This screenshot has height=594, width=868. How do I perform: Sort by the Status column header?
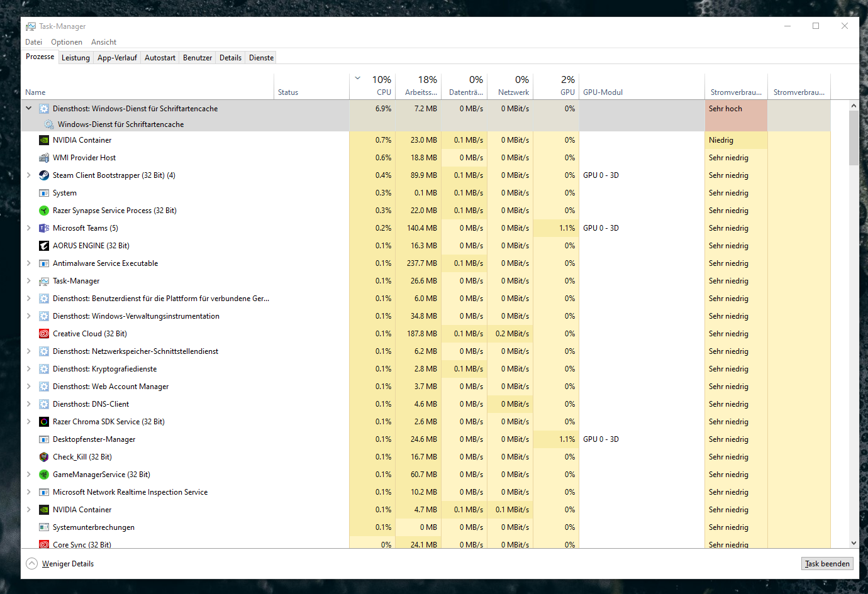(311, 87)
